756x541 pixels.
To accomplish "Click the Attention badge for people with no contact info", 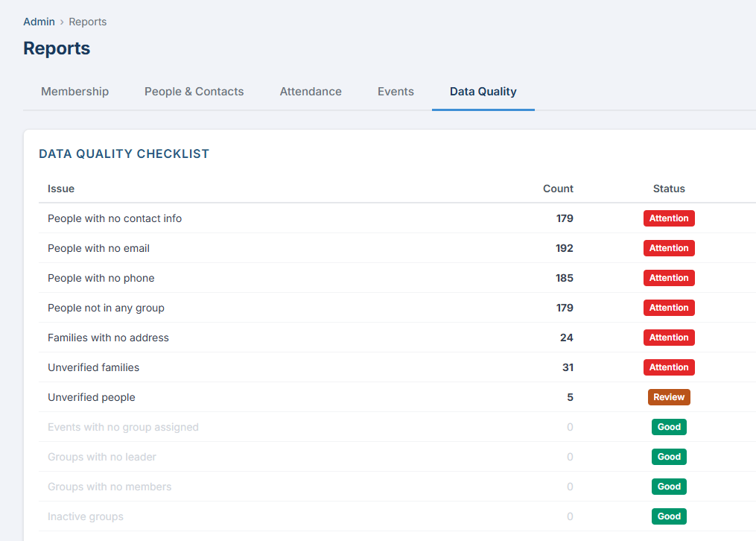I will pos(668,218).
